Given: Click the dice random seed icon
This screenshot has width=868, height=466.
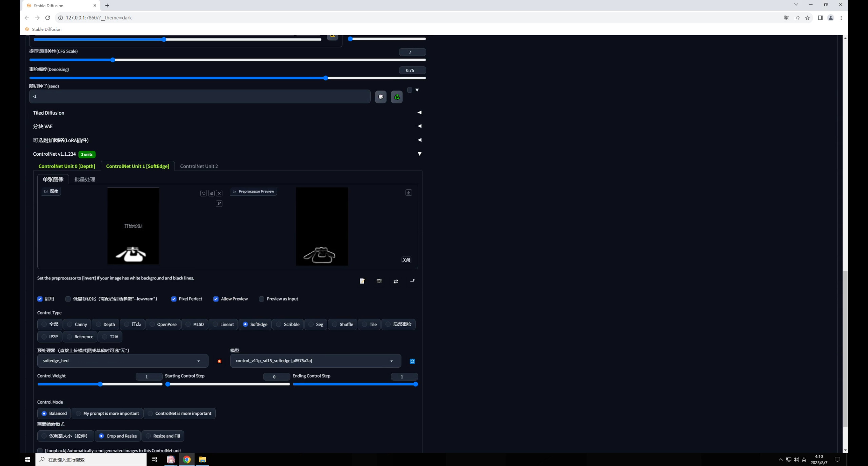Looking at the screenshot, I should point(381,97).
